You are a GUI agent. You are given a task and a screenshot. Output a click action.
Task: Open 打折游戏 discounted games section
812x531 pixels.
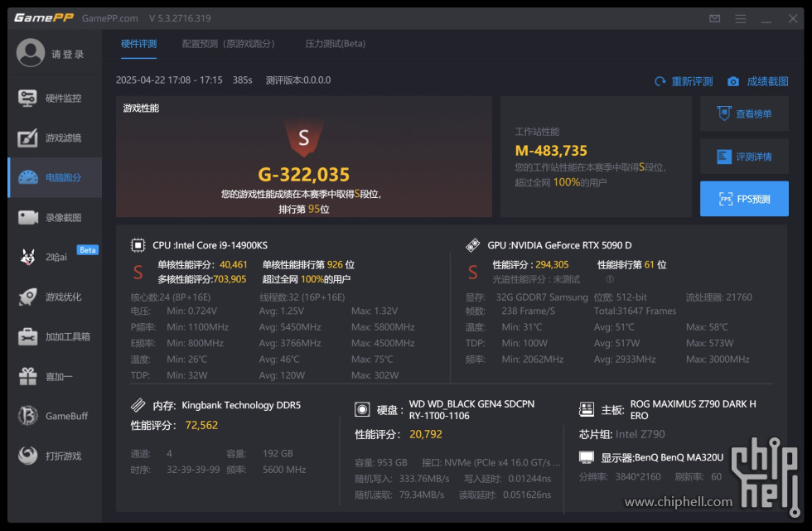click(55, 456)
